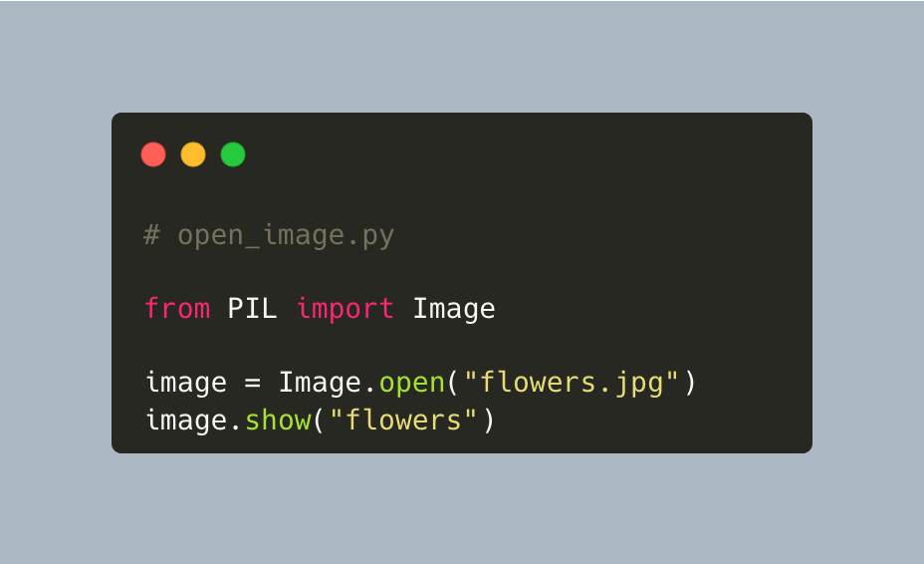Click the equals sign in the assignment
Screen dimensions: 924x564
tap(252, 384)
